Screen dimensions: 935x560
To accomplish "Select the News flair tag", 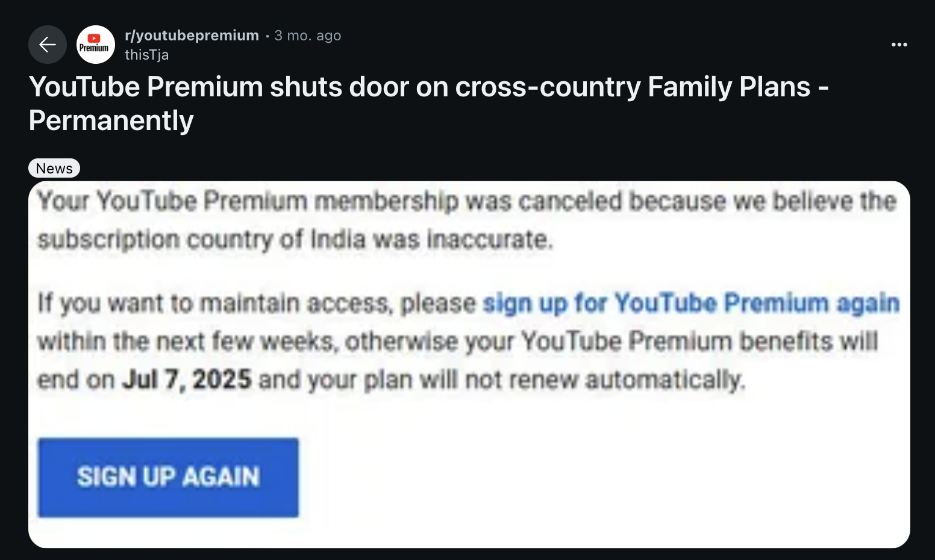I will coord(54,168).
